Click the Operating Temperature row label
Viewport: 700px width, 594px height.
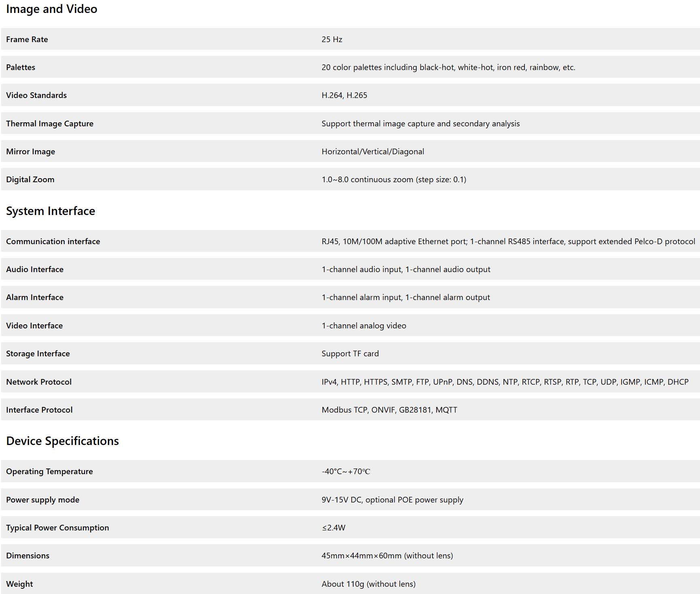[49, 471]
